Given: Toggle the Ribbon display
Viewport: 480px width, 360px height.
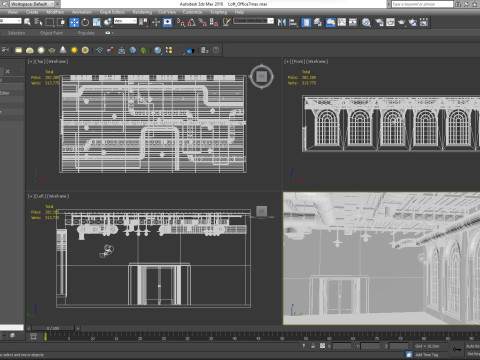Looking at the screenshot, I should coord(330,22).
